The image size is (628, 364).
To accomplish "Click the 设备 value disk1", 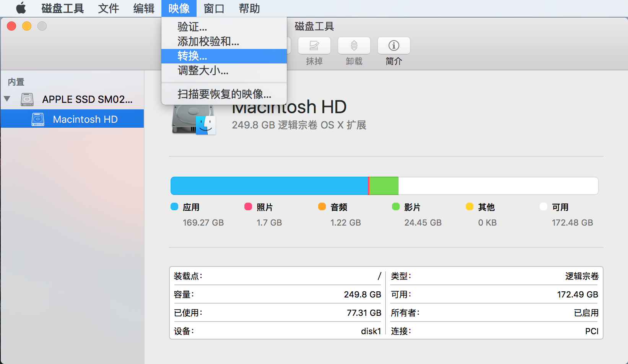I will 371,331.
